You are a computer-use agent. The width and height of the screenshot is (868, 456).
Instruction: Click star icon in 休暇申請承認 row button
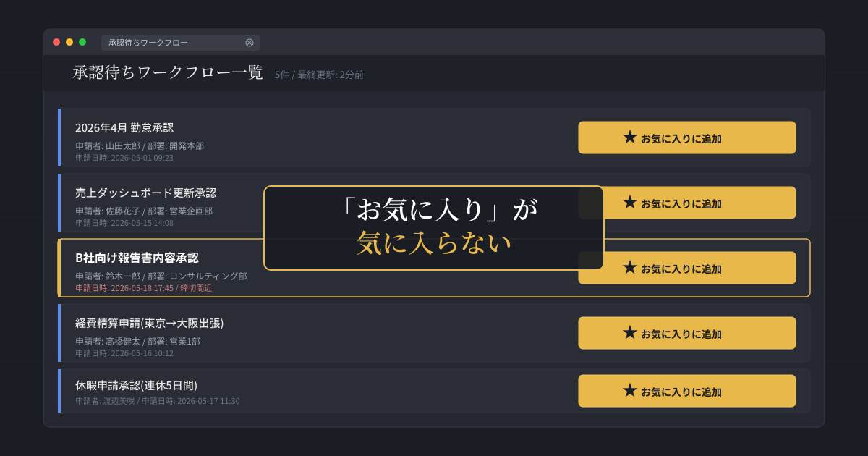point(629,390)
